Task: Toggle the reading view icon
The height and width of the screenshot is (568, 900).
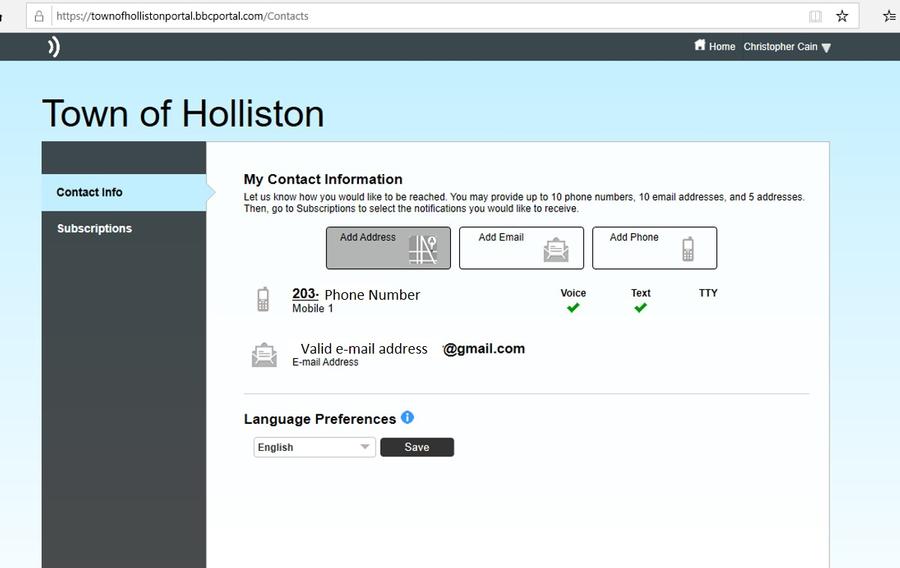Action: click(815, 16)
